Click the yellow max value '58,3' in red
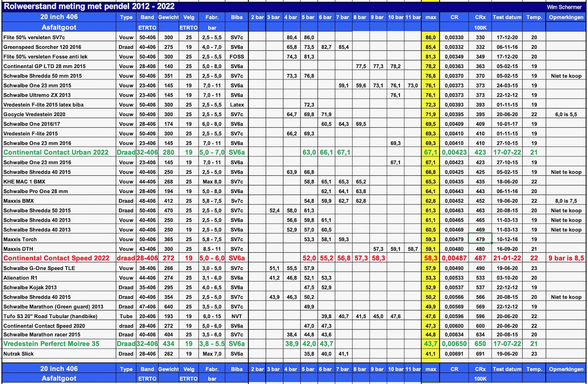 click(x=430, y=258)
